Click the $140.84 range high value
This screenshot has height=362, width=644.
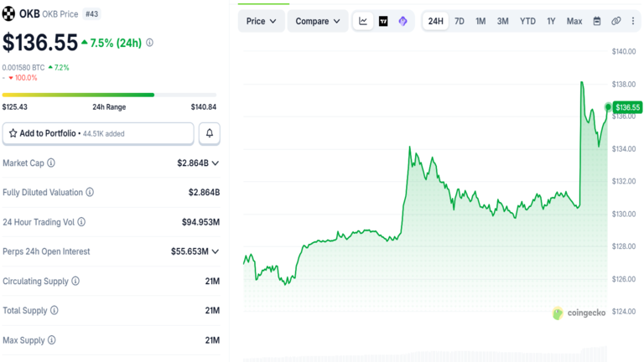tap(204, 107)
